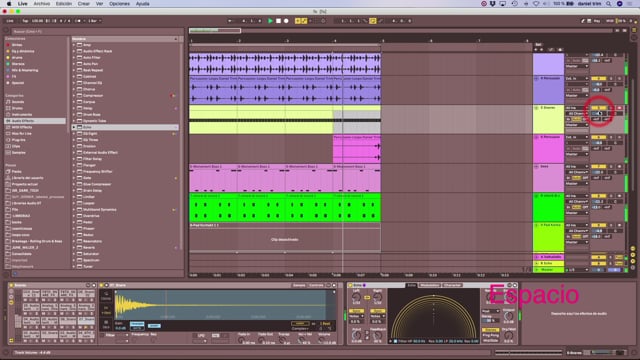
Task: Click the Stop button in transport
Action: [278, 21]
